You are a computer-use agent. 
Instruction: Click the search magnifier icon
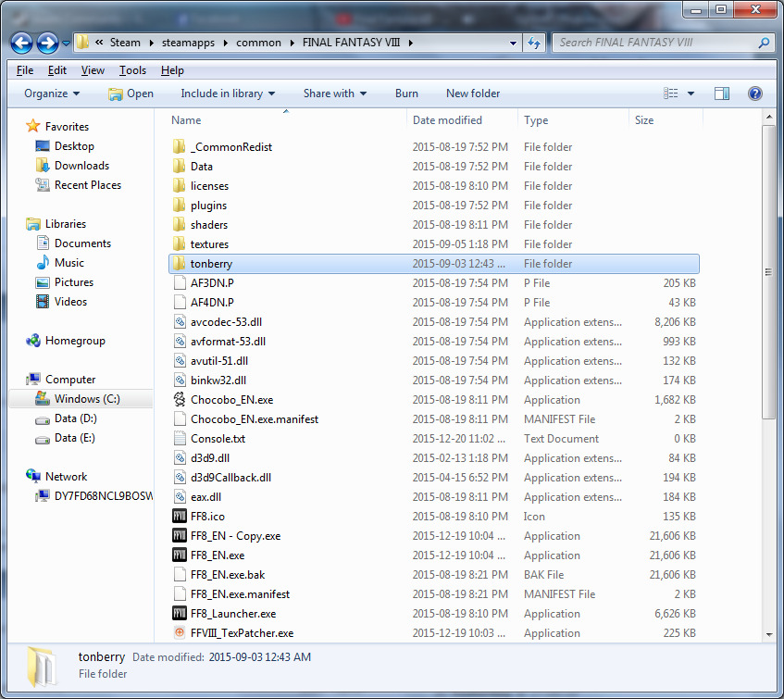pyautogui.click(x=764, y=43)
